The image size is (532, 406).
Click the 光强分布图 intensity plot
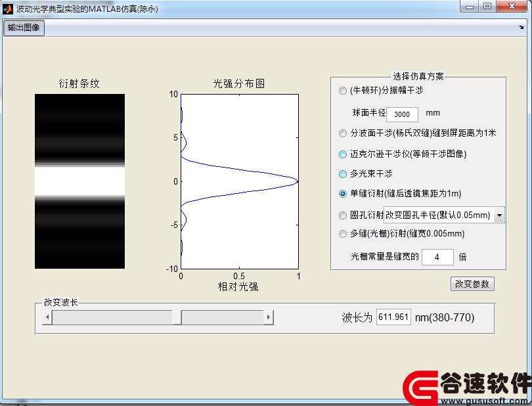click(x=240, y=181)
